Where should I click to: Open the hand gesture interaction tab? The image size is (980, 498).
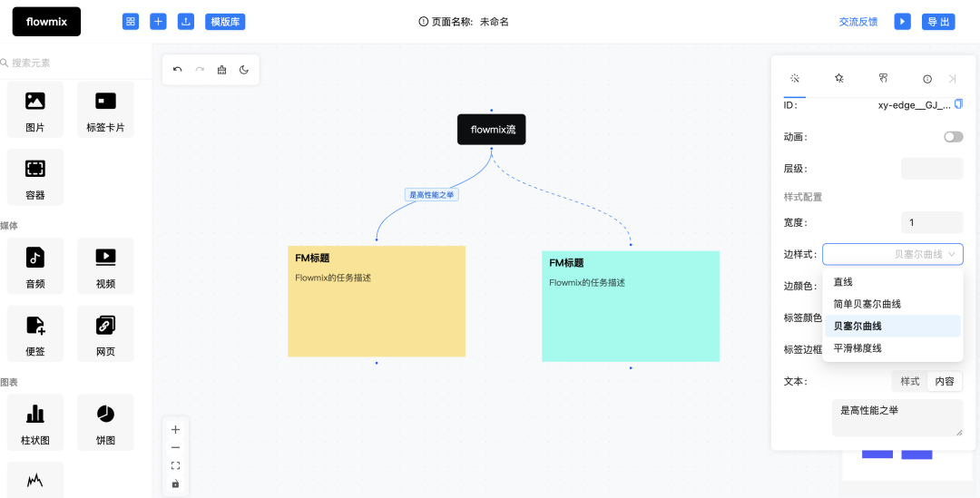(x=883, y=78)
